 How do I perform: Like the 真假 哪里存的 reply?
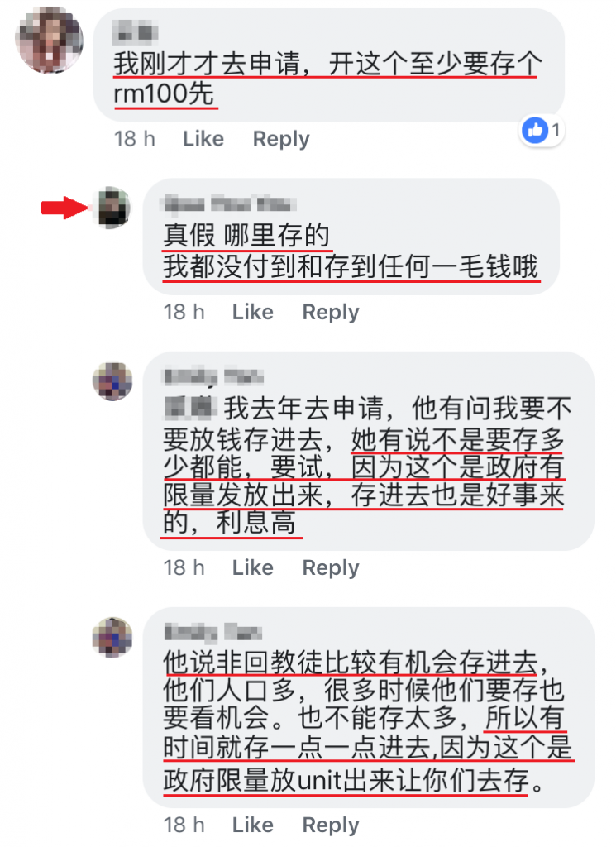coord(253,312)
